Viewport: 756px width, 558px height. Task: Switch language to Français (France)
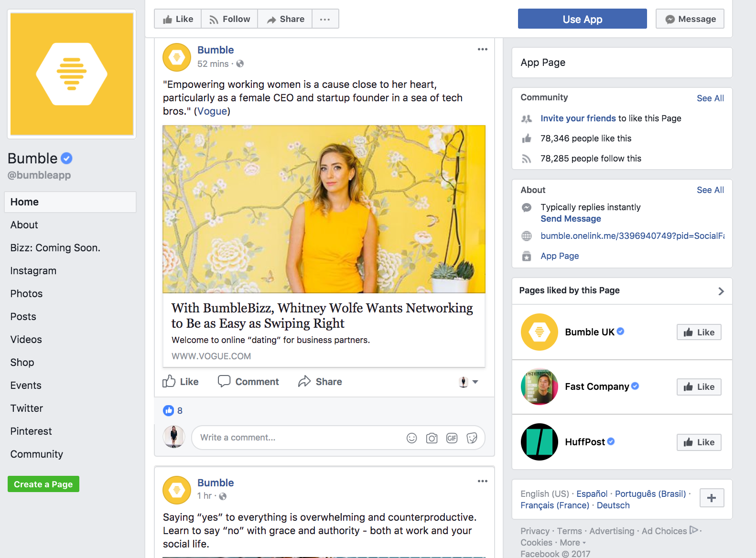(x=555, y=505)
